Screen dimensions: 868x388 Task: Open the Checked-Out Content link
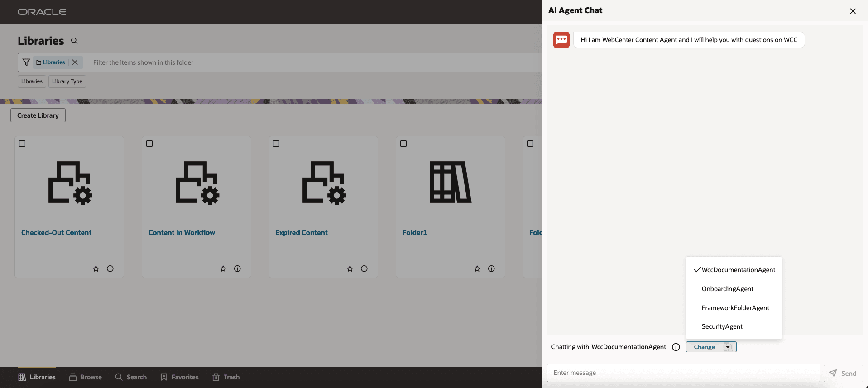(57, 232)
